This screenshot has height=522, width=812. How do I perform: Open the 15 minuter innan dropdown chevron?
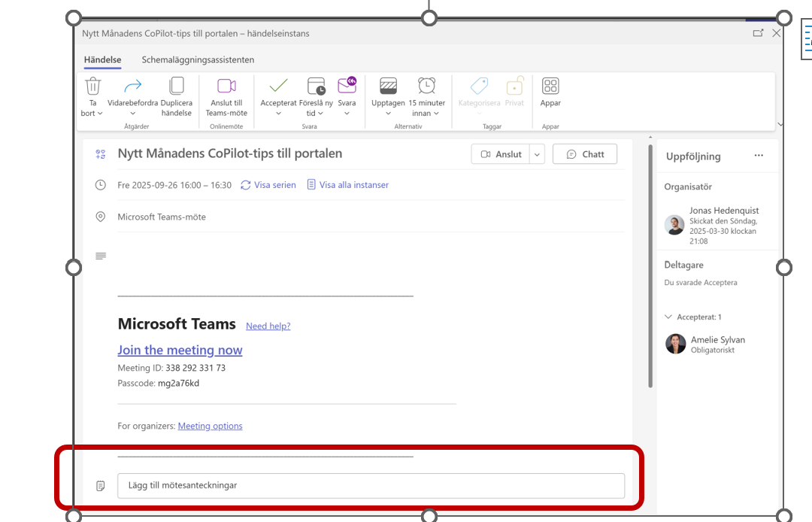click(x=436, y=114)
